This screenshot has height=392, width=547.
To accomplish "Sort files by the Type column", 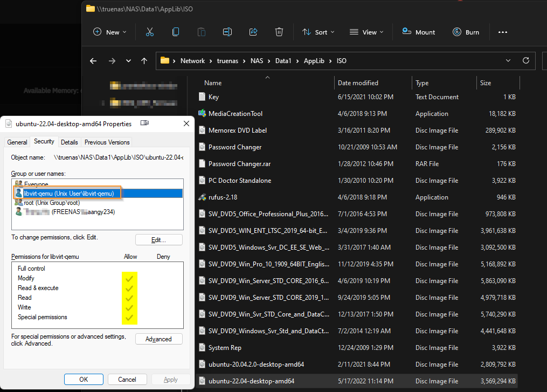I will 422,83.
